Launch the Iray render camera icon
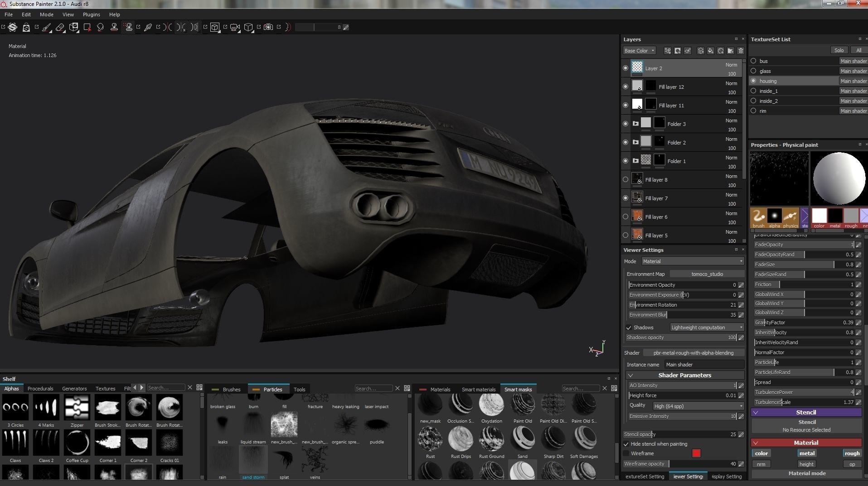The image size is (868, 486). pyautogui.click(x=268, y=27)
